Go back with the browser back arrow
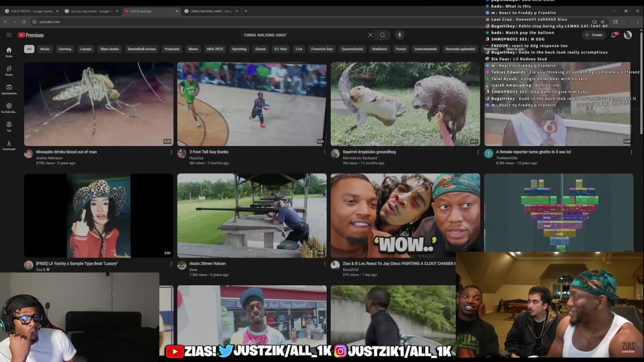Image resolution: width=644 pixels, height=362 pixels. (x=6, y=22)
